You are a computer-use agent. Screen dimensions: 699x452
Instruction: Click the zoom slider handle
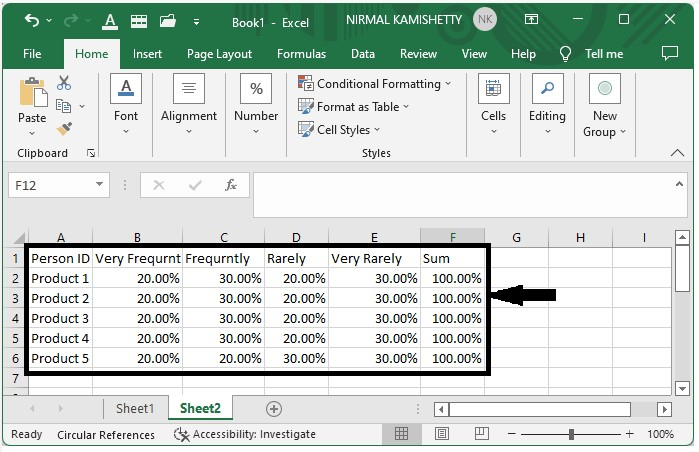[x=571, y=435]
